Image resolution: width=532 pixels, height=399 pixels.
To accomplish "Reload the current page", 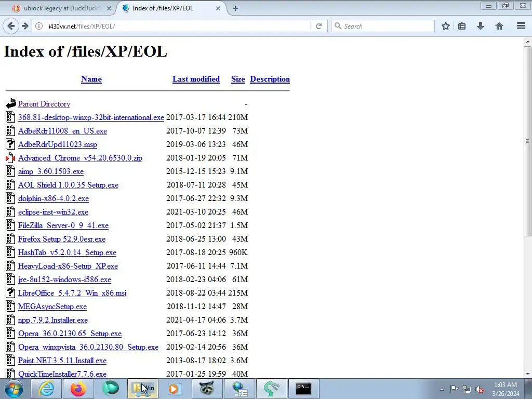I will (318, 26).
